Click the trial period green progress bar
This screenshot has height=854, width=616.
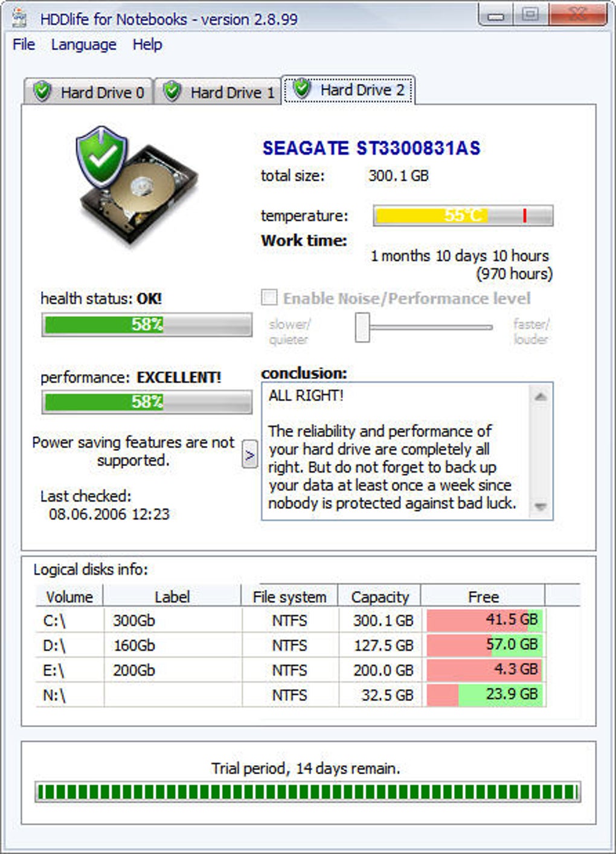[307, 792]
